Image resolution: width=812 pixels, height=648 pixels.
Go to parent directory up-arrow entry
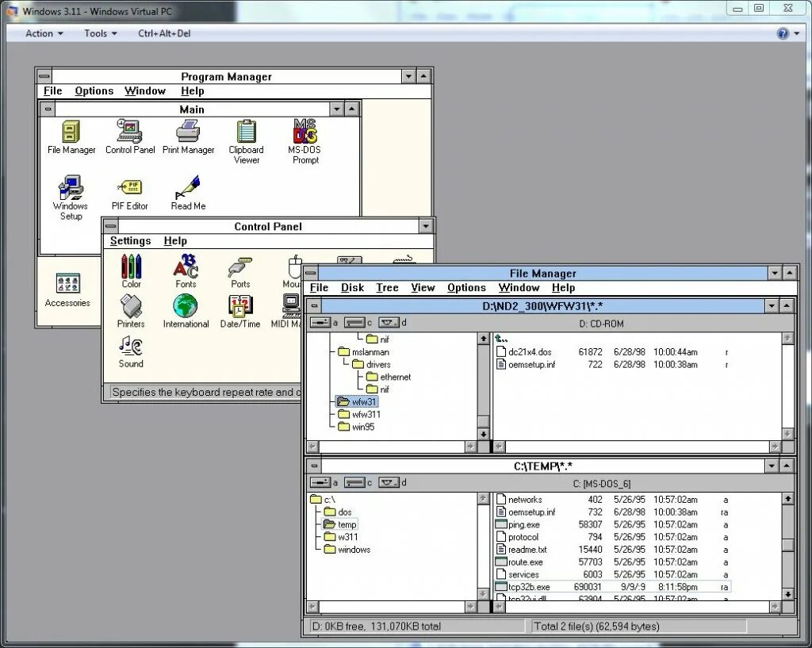[501, 339]
